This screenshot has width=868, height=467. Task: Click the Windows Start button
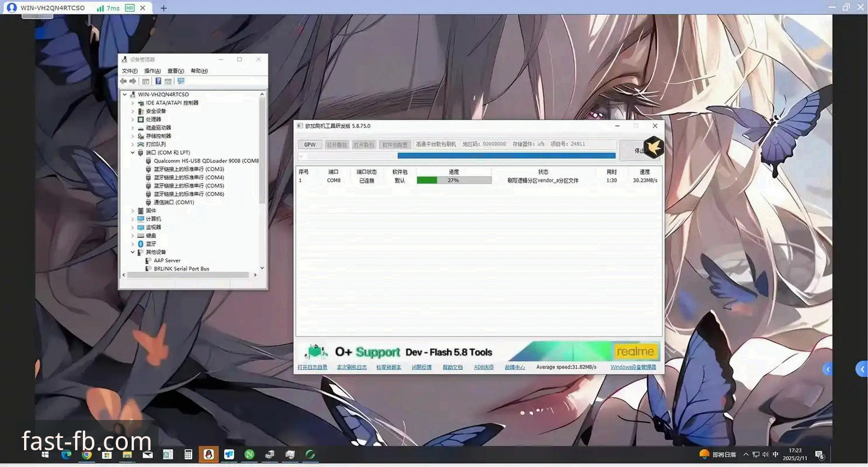click(x=45, y=455)
